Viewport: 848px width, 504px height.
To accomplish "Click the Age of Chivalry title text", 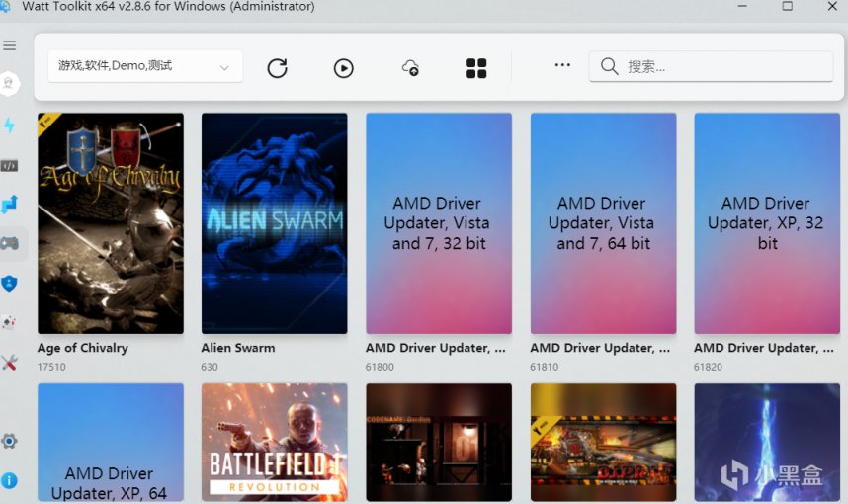I will click(x=83, y=348).
